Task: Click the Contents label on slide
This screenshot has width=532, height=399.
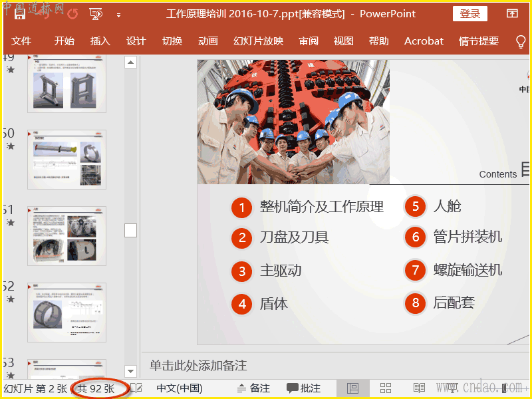Action: pyautogui.click(x=497, y=174)
